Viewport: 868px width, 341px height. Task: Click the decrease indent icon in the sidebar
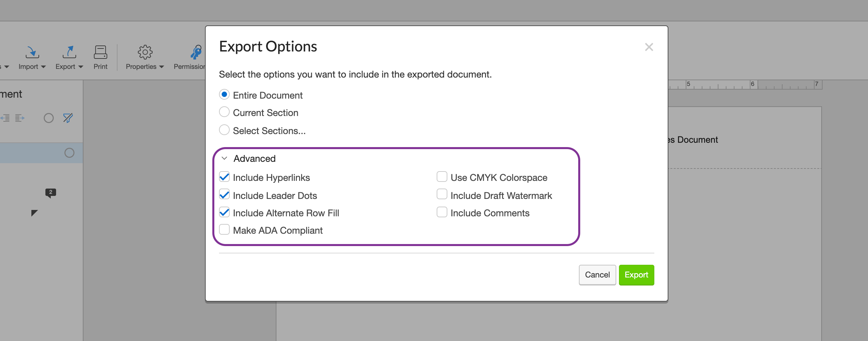coord(5,118)
